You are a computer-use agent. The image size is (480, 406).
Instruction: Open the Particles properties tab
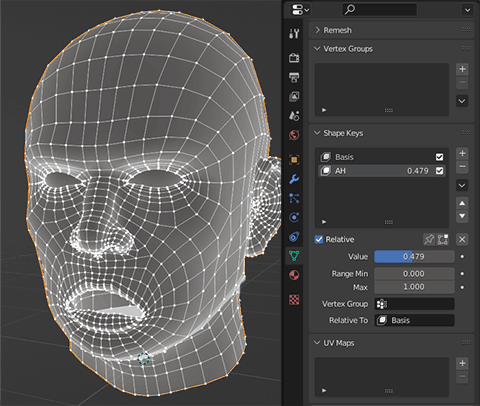click(294, 198)
